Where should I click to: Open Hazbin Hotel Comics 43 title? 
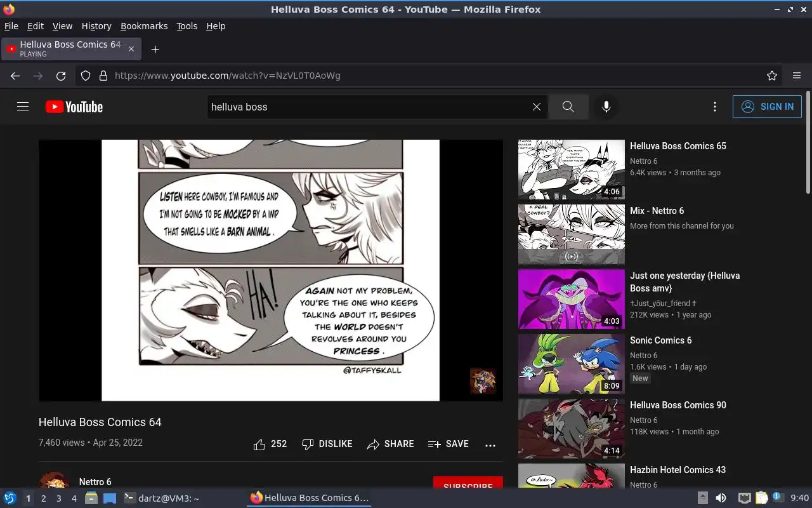coord(678,470)
